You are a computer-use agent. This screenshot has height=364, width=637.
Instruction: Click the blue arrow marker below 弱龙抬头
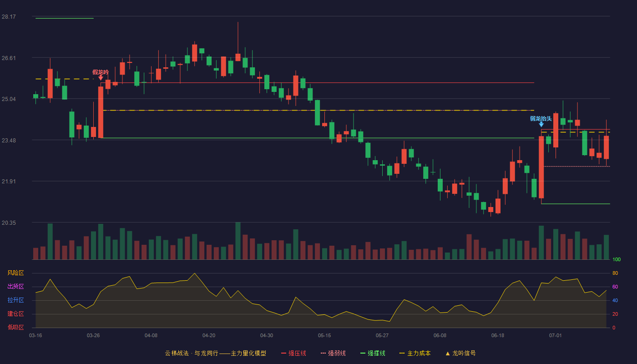point(541,124)
